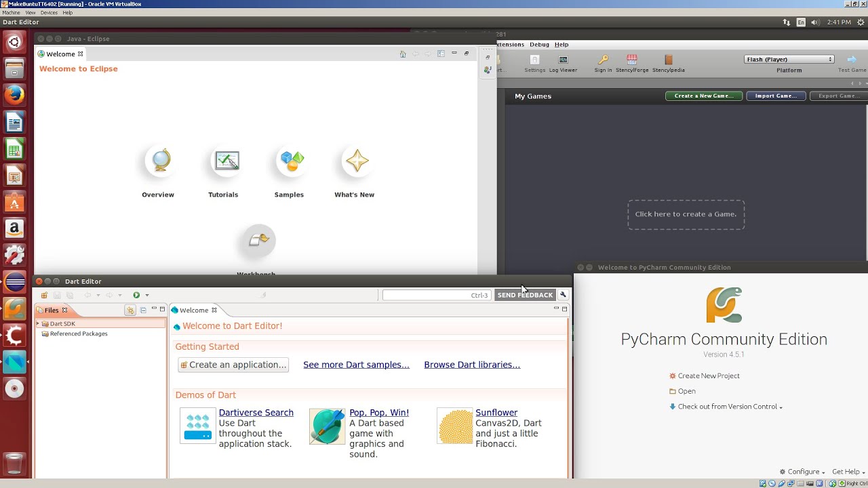Open Amazon launcher icon
The width and height of the screenshot is (868, 488).
(x=14, y=229)
